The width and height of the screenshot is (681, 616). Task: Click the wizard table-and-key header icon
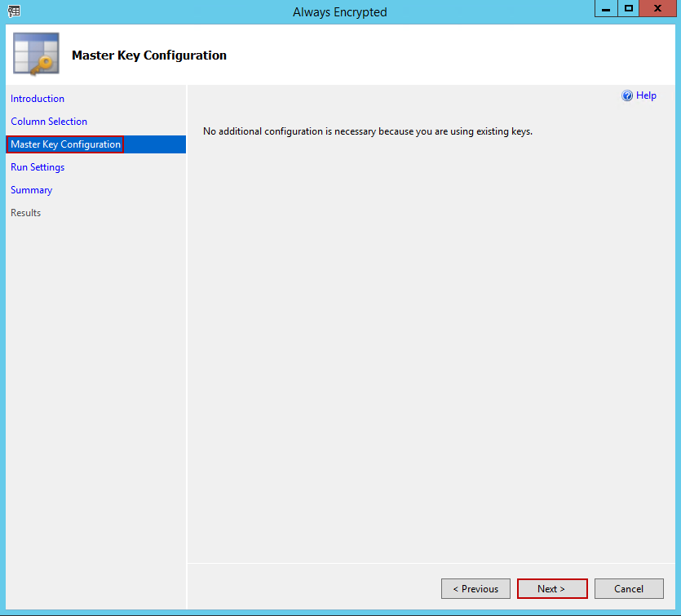click(37, 54)
